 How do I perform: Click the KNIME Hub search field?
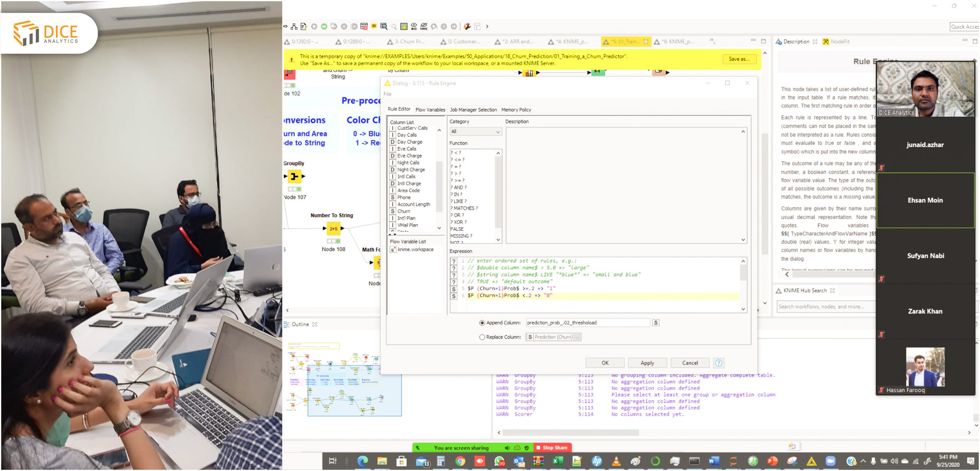point(826,306)
